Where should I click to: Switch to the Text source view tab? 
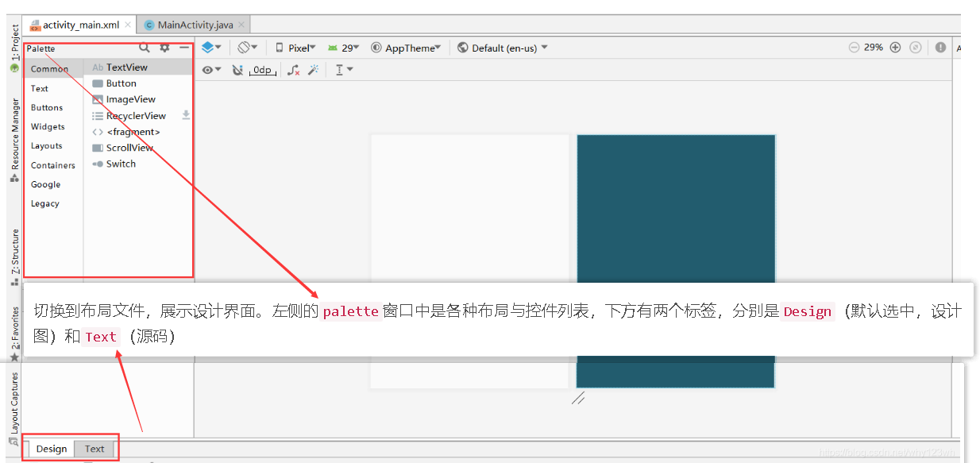point(94,449)
